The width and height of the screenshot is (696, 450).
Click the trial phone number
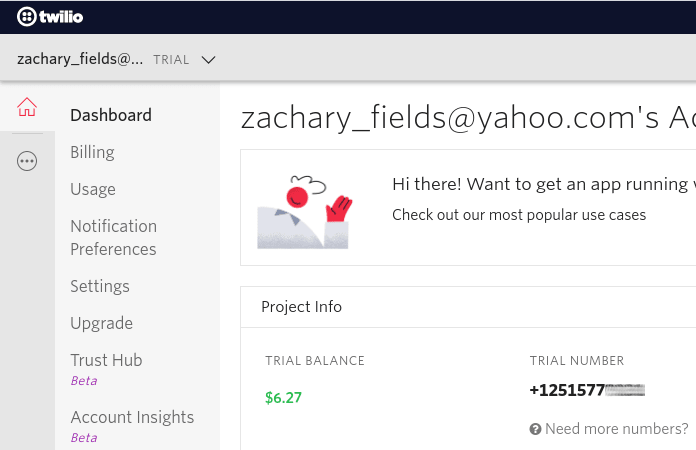586,390
